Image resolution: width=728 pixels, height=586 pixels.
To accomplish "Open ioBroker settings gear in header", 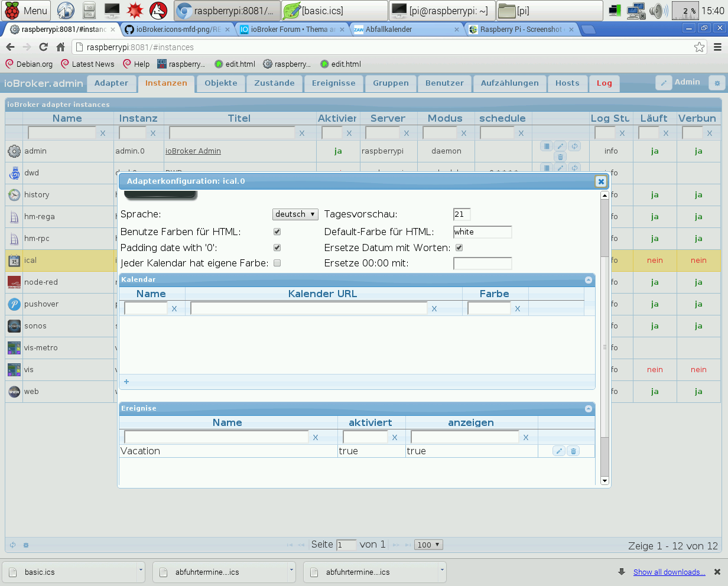I will click(x=717, y=83).
